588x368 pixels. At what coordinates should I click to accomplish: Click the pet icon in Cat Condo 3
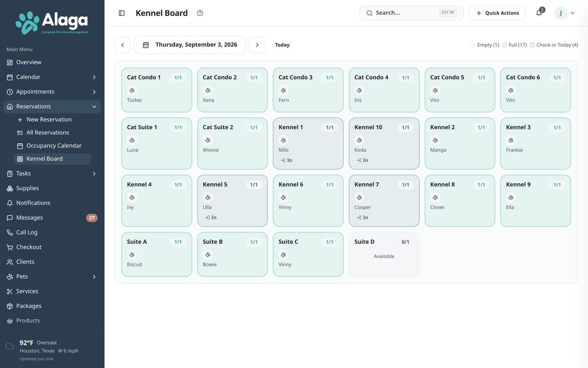[283, 90]
